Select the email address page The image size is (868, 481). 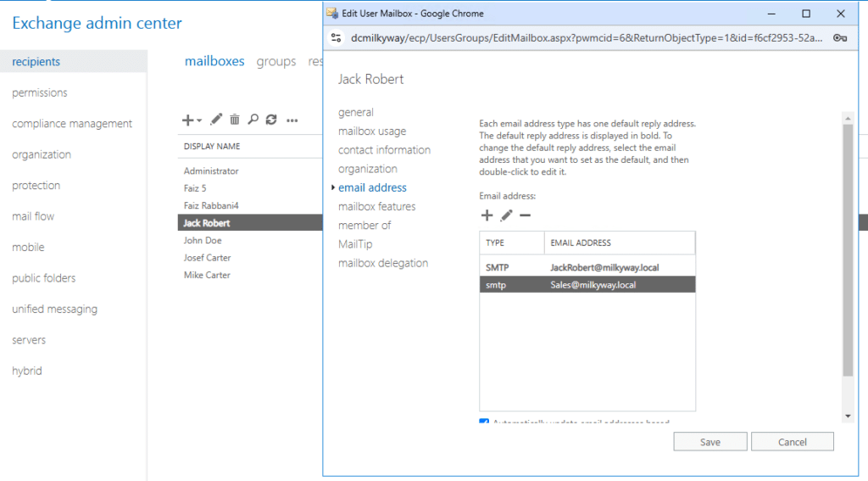pos(373,187)
